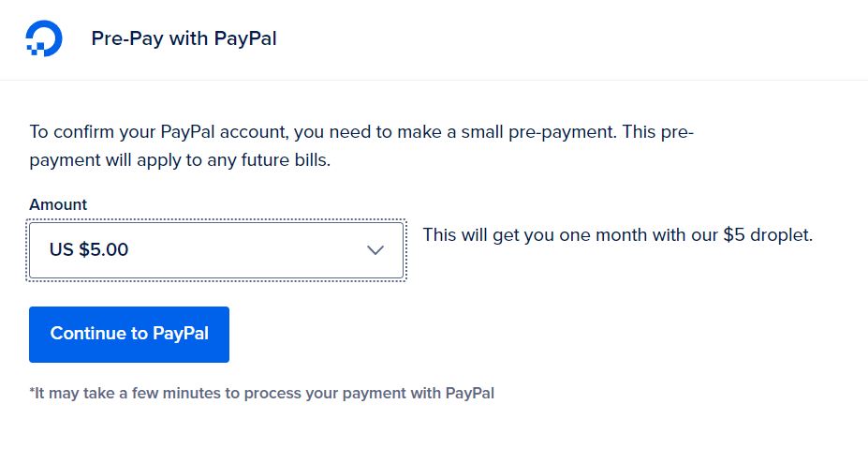Viewport: 868px width, 449px height.
Task: Expand the amount dropdown chevron arrow
Action: click(375, 250)
